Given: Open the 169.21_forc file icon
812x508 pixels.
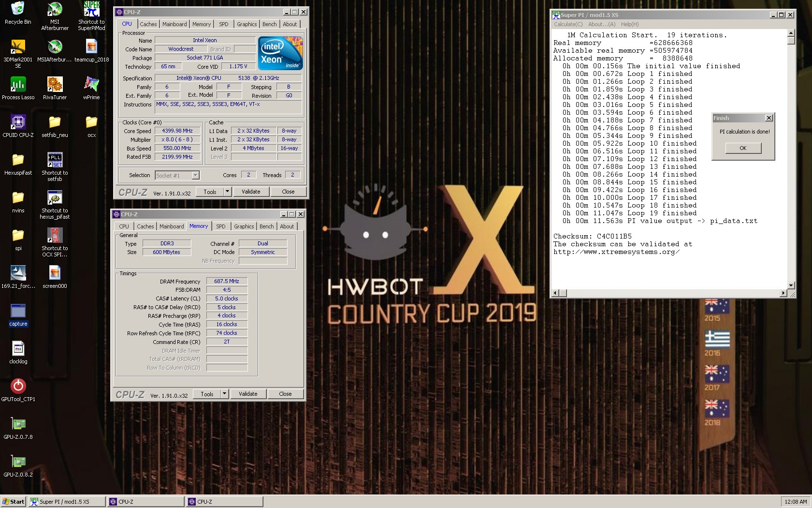Looking at the screenshot, I should pyautogui.click(x=18, y=277).
